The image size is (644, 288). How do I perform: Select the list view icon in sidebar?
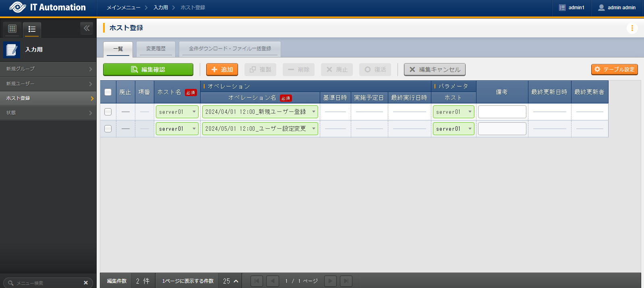(x=32, y=29)
